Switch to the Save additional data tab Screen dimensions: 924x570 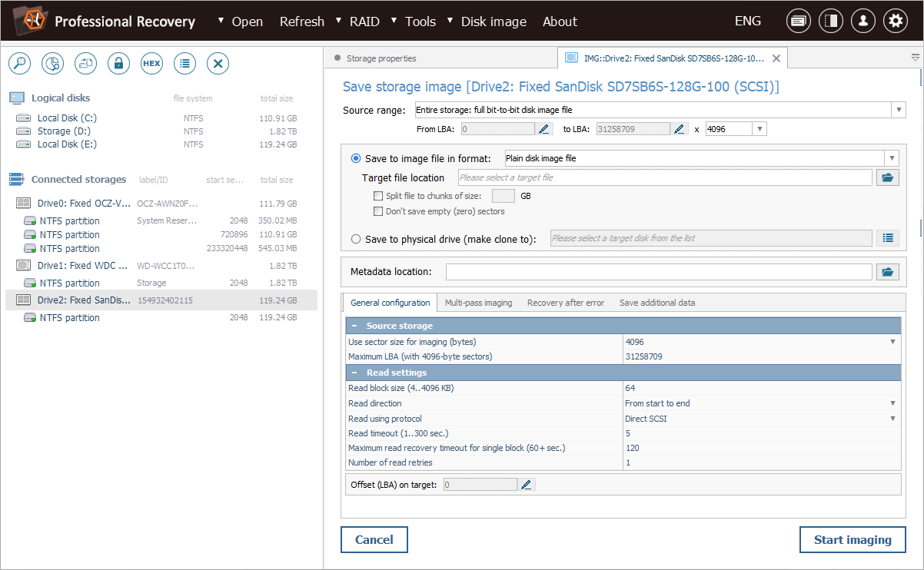tap(657, 303)
